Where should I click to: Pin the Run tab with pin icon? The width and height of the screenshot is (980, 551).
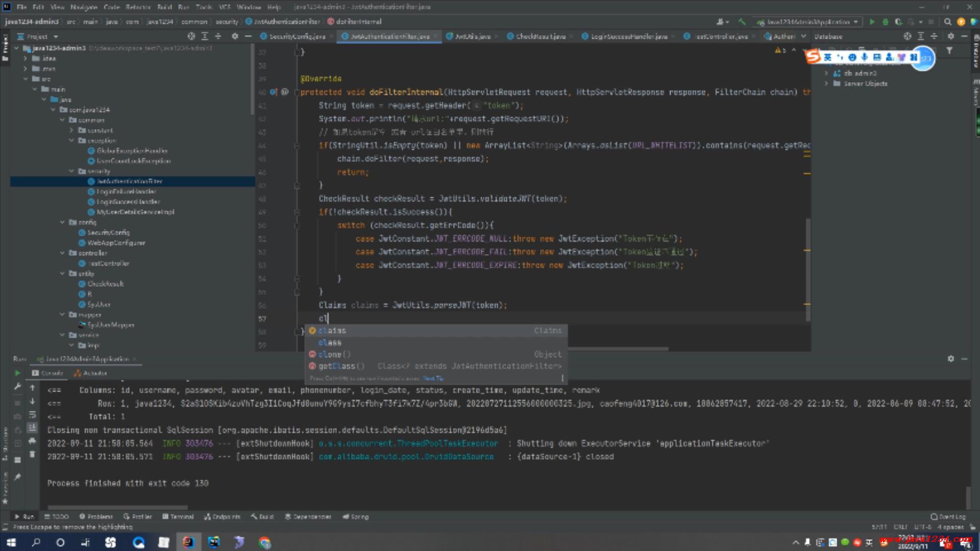pyautogui.click(x=17, y=477)
